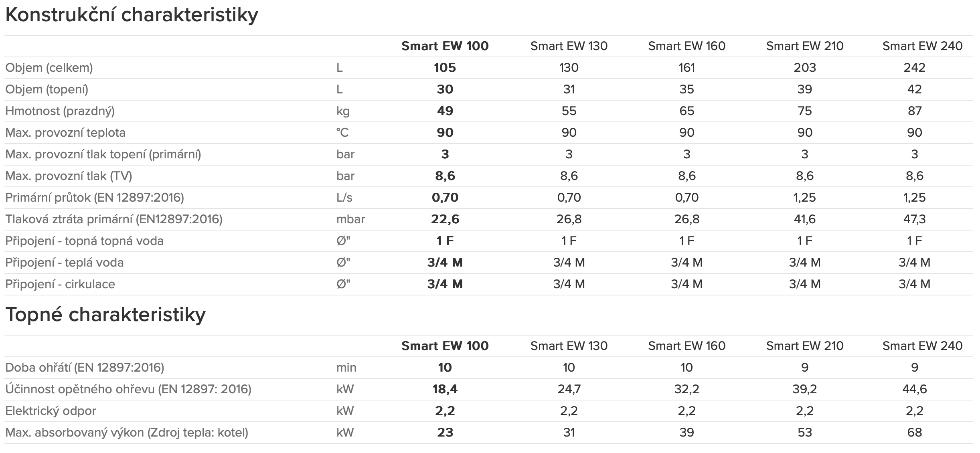Click the pressure loss value 47,3
The image size is (980, 453).
coord(914,219)
